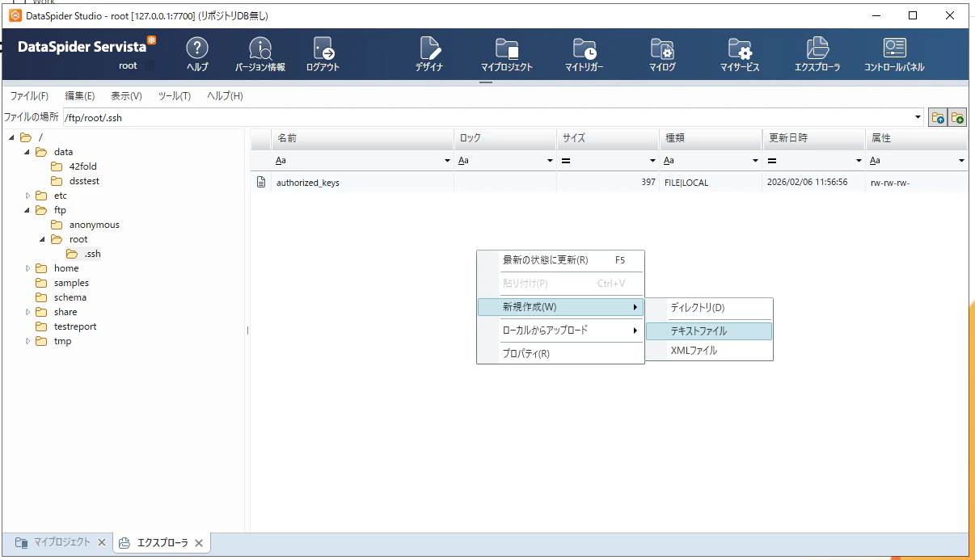Viewport: 975px width, 560px height.
Task: Open マイサービス services
Action: pos(740,54)
